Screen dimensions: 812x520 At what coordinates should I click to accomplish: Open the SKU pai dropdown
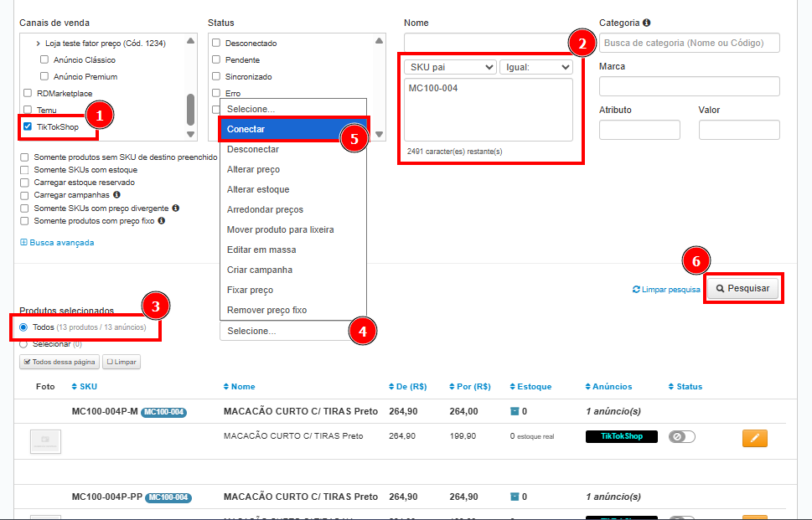pos(450,67)
